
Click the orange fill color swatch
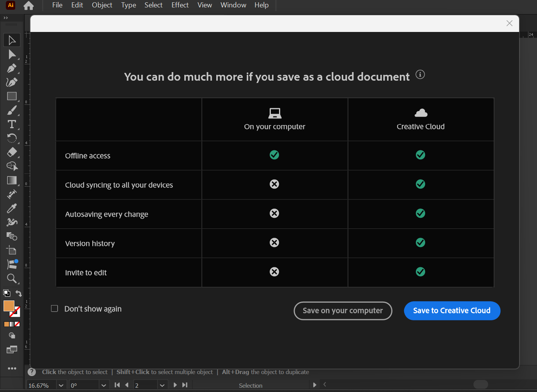coord(9,306)
